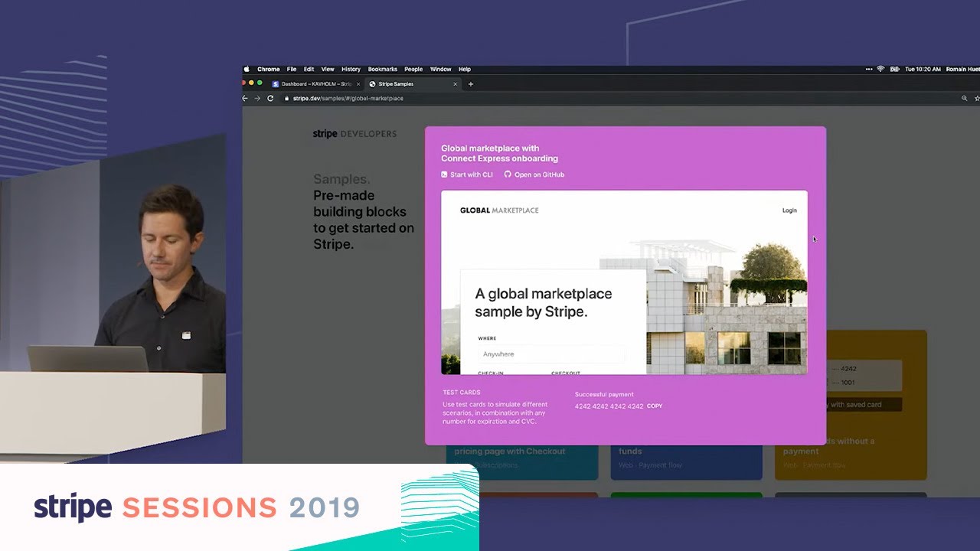This screenshot has width=980, height=551.
Task: Click the GitHub octocat icon
Action: point(507,174)
